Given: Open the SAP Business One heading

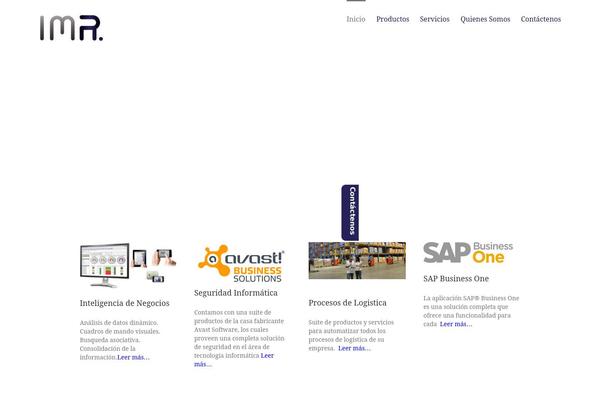Looking at the screenshot, I should pos(456,279).
